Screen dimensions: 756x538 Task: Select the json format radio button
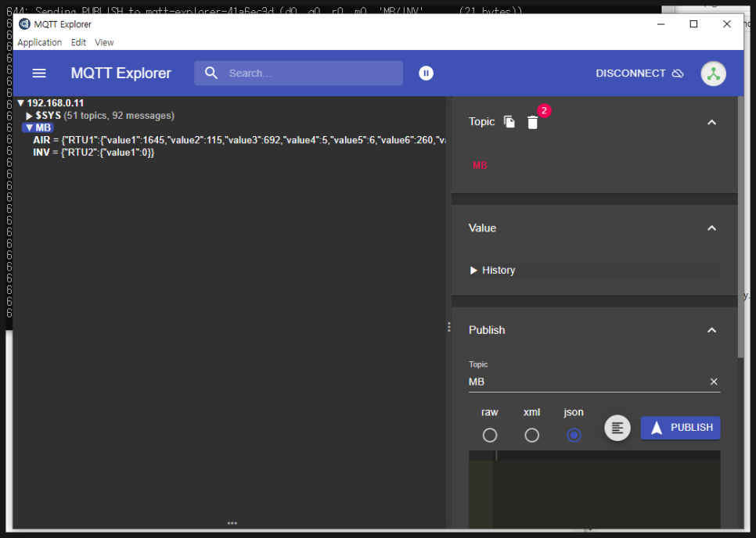(x=574, y=436)
